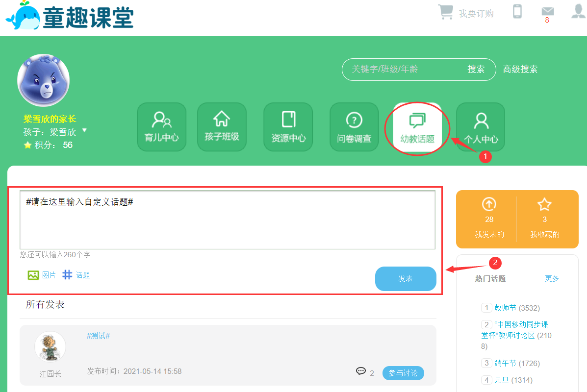Open 我发表的 upload arrow icon
This screenshot has width=587, height=392.
pos(489,204)
